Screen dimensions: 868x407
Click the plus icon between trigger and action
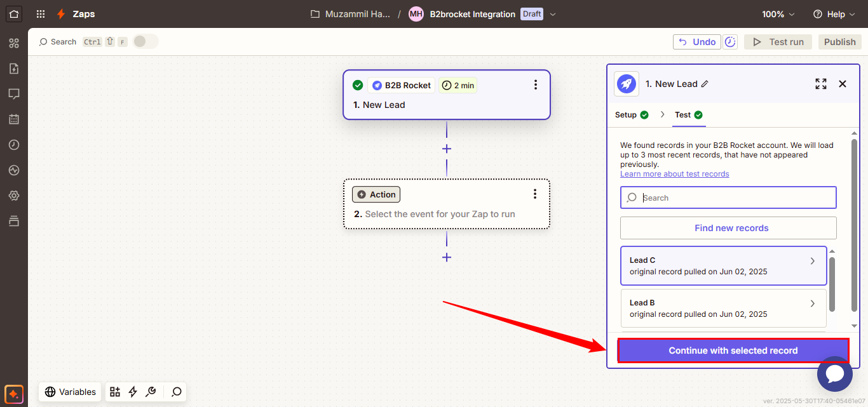[x=447, y=149]
